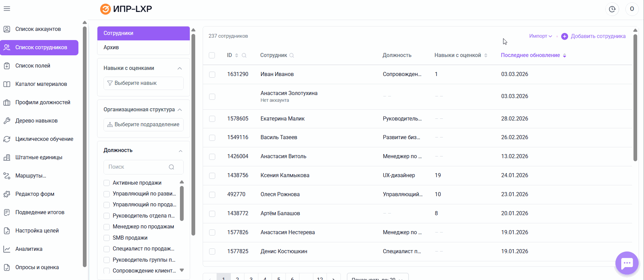Click the hamburger menu icon
The image size is (644, 280).
tap(7, 9)
